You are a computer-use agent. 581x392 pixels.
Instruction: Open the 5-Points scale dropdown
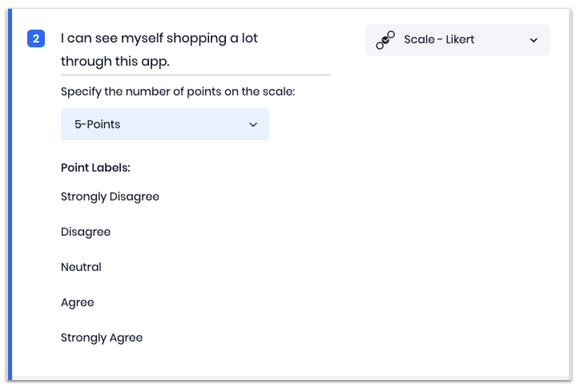165,124
